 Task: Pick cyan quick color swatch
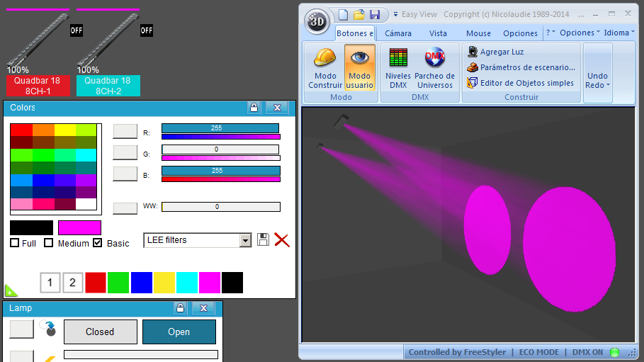click(187, 283)
